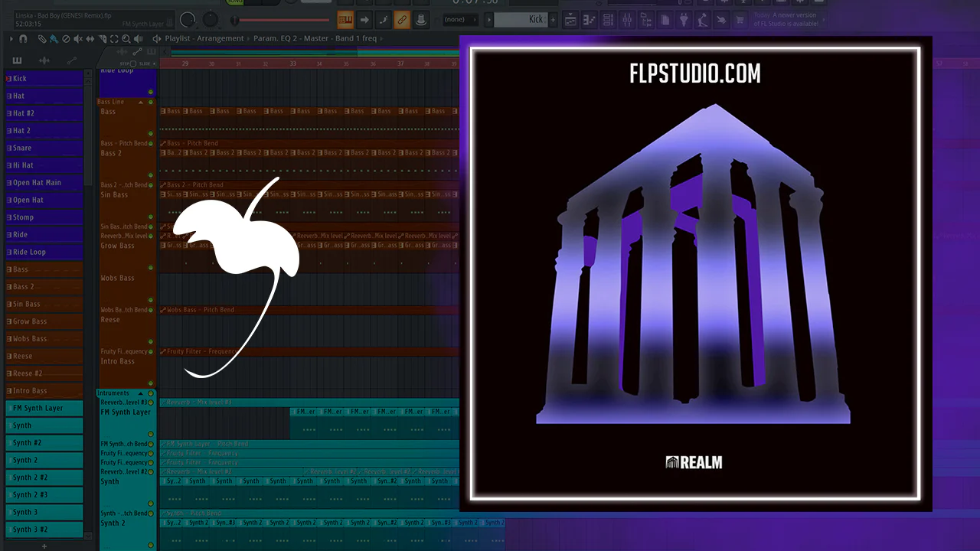Select the Draw pencil tool in playlist
Screen dimensions: 980x551
click(42, 38)
